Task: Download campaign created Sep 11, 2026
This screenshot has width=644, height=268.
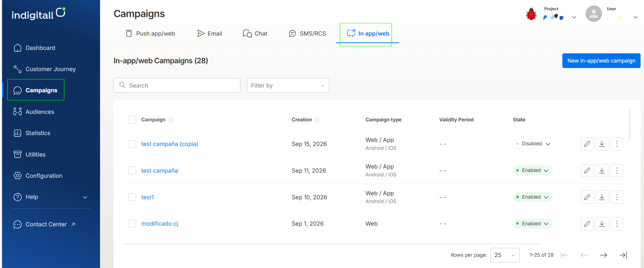Action: tap(602, 171)
